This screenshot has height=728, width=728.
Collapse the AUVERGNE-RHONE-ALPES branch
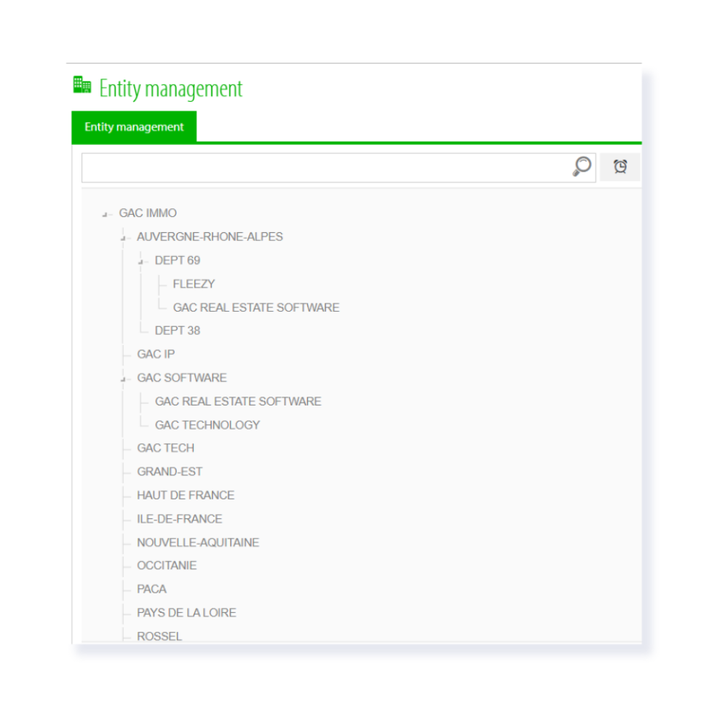tap(123, 238)
